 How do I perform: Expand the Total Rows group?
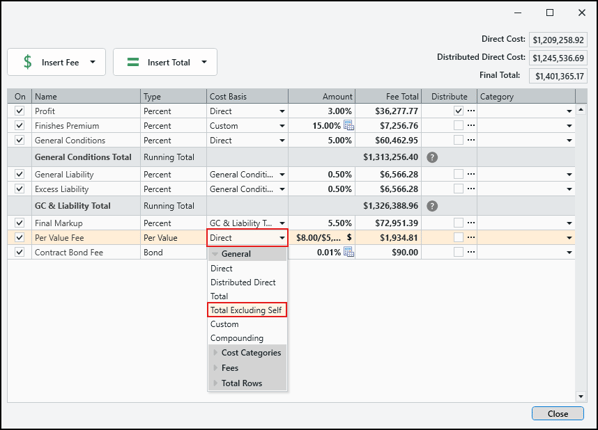[215, 383]
